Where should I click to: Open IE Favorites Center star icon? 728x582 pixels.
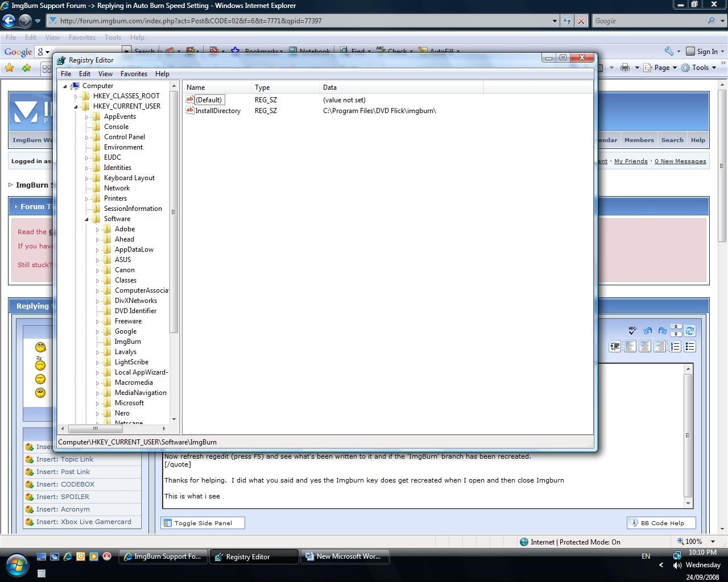[x=9, y=68]
